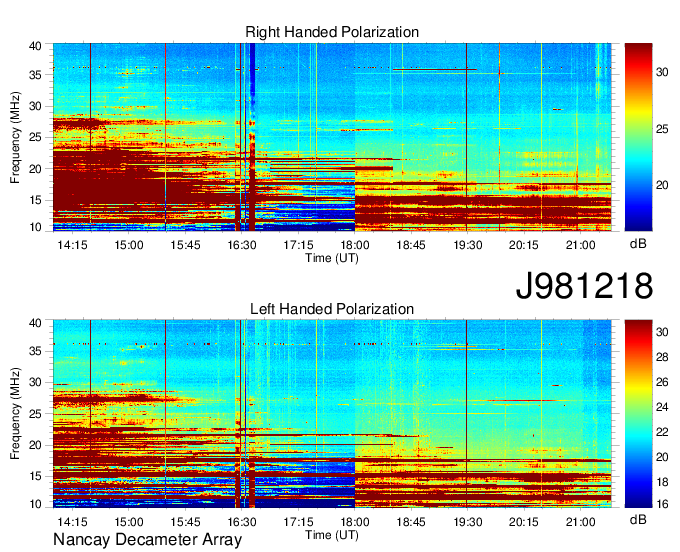Click the Right Handed Polarization spectrogram image
This screenshot has width=680, height=552.
[x=332, y=137]
